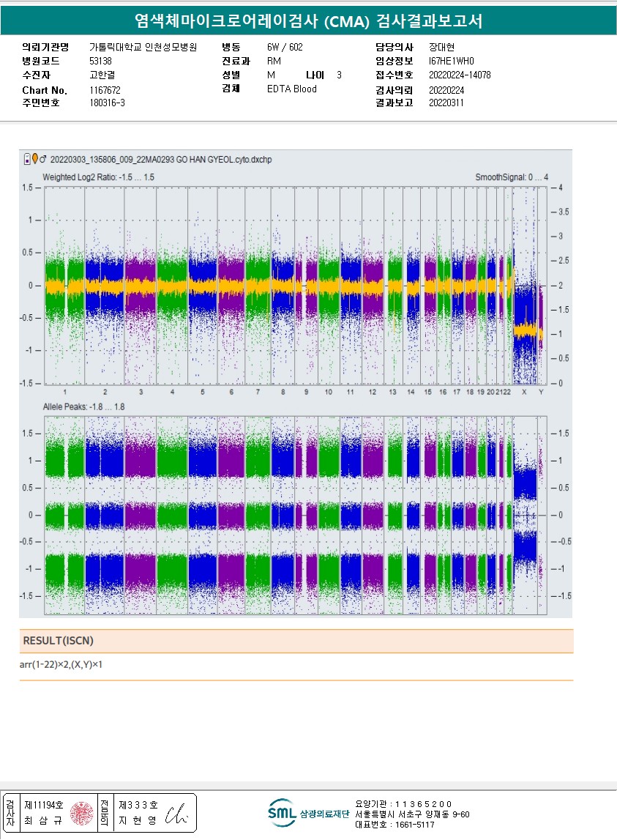
Task: Click the report title header bar
Action: tap(308, 21)
